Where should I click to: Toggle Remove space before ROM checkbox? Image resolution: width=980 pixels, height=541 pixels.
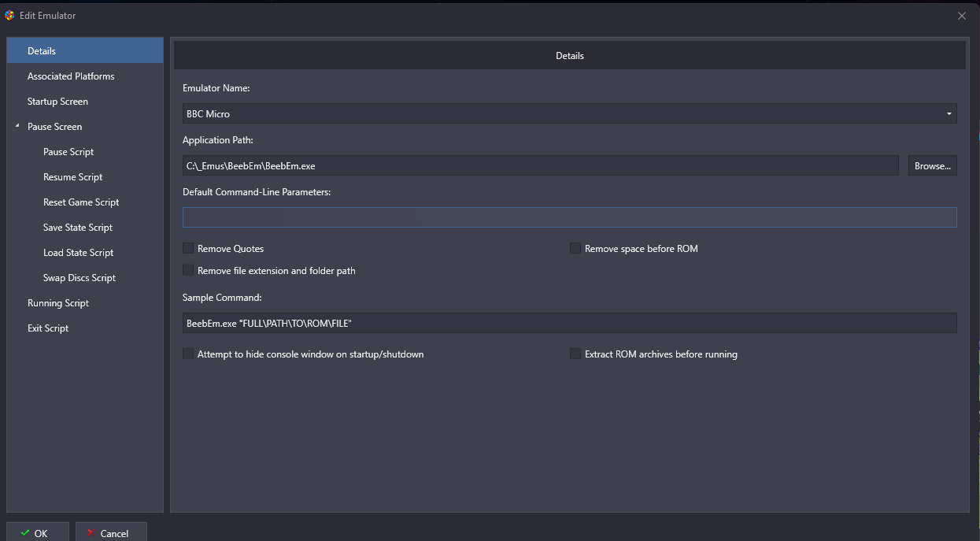pyautogui.click(x=575, y=248)
